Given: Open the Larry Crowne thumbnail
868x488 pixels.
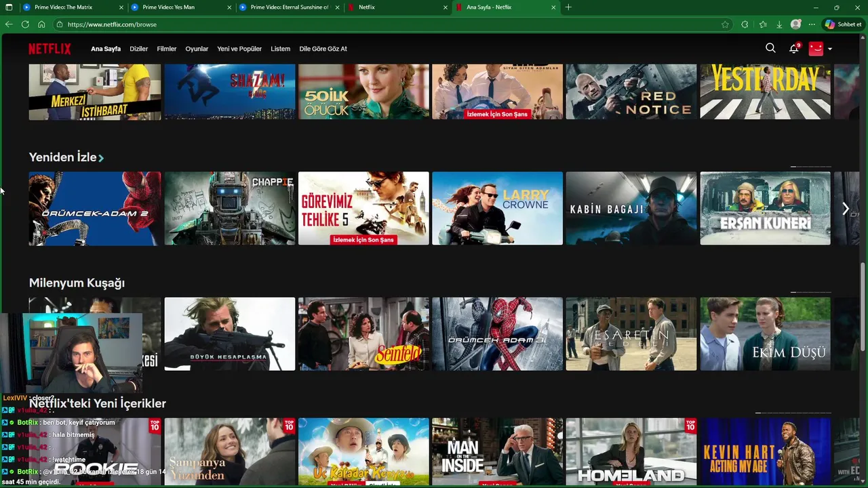Looking at the screenshot, I should tap(497, 208).
